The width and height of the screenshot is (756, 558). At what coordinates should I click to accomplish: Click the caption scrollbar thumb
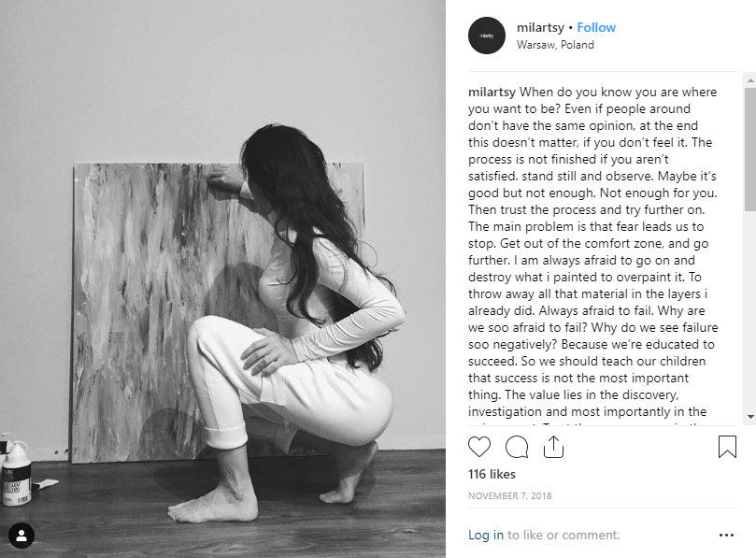tap(750, 149)
